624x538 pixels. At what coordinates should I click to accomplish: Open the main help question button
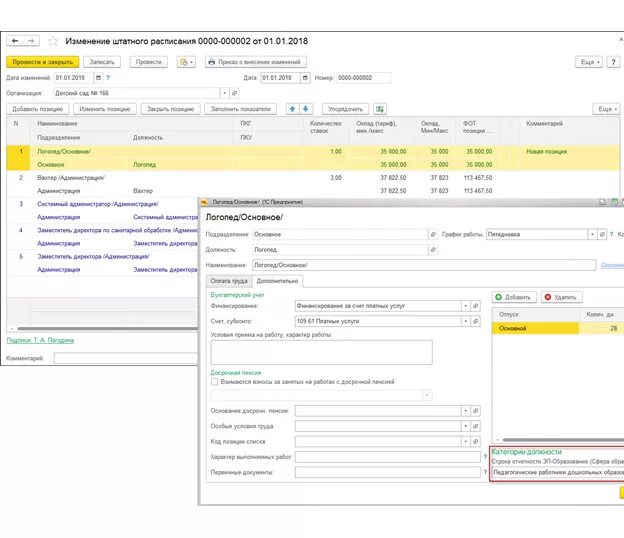tap(613, 62)
